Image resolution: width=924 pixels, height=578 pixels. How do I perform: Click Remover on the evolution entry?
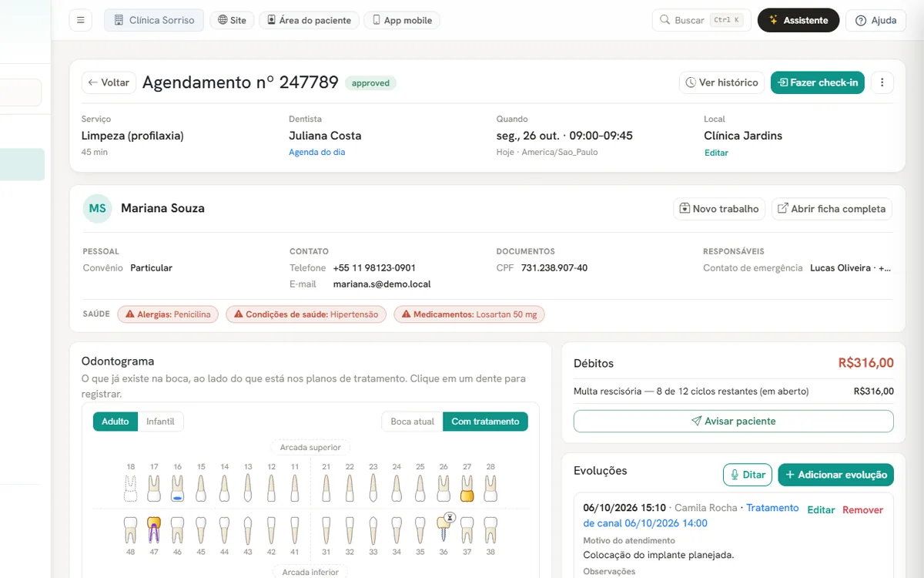862,510
